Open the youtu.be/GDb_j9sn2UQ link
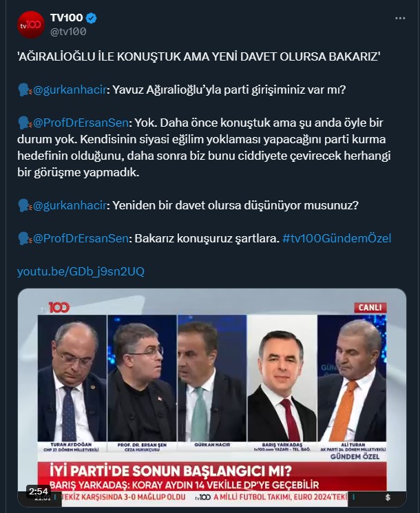This screenshot has height=513, width=420. 81,271
